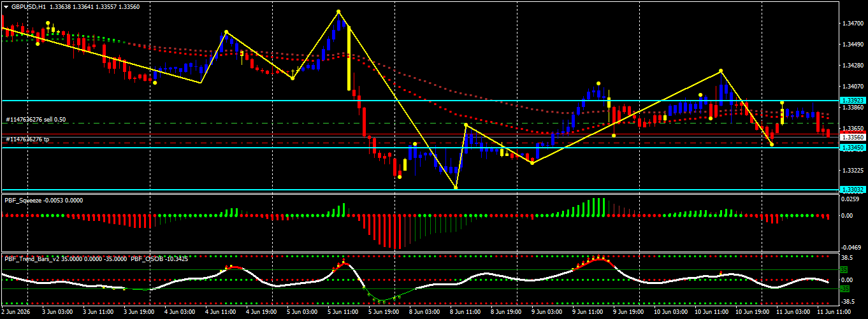
Task: Click the cyan 1.33923 price tag
Action: [x=853, y=101]
